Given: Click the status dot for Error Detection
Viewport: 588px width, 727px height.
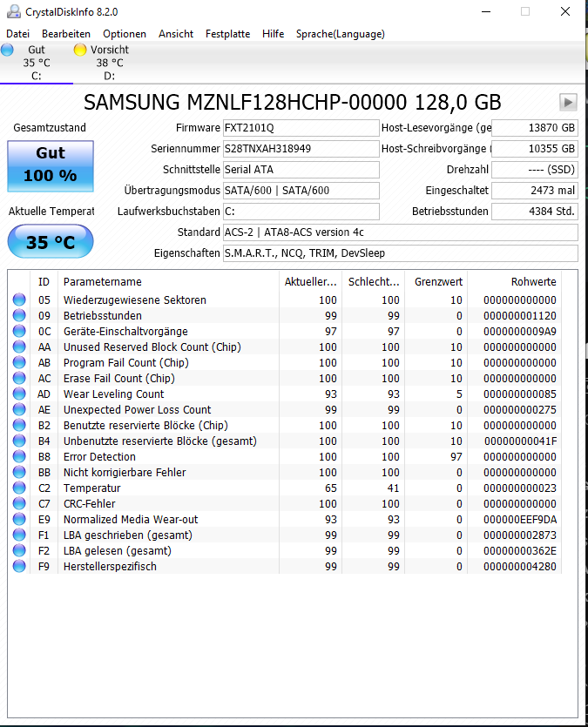Looking at the screenshot, I should (19, 457).
